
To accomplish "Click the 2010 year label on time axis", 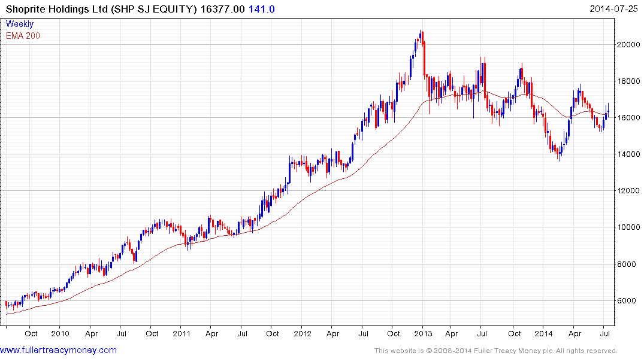I will (60, 333).
